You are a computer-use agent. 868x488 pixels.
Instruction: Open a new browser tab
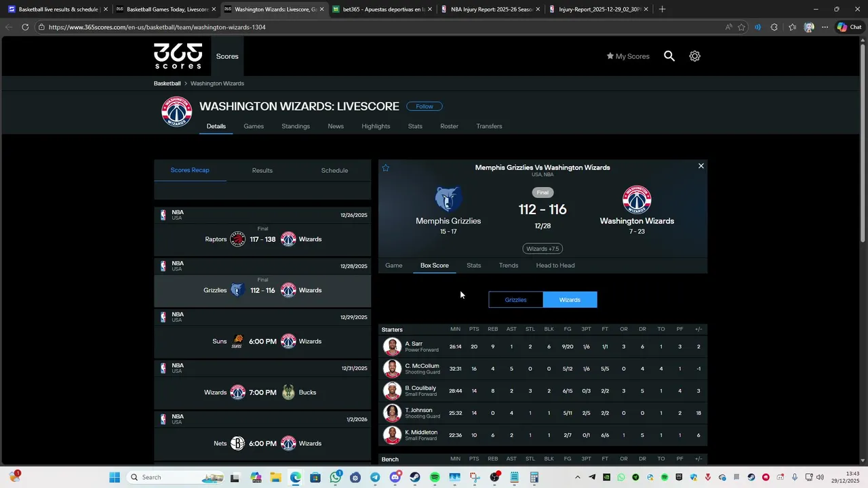(x=663, y=9)
